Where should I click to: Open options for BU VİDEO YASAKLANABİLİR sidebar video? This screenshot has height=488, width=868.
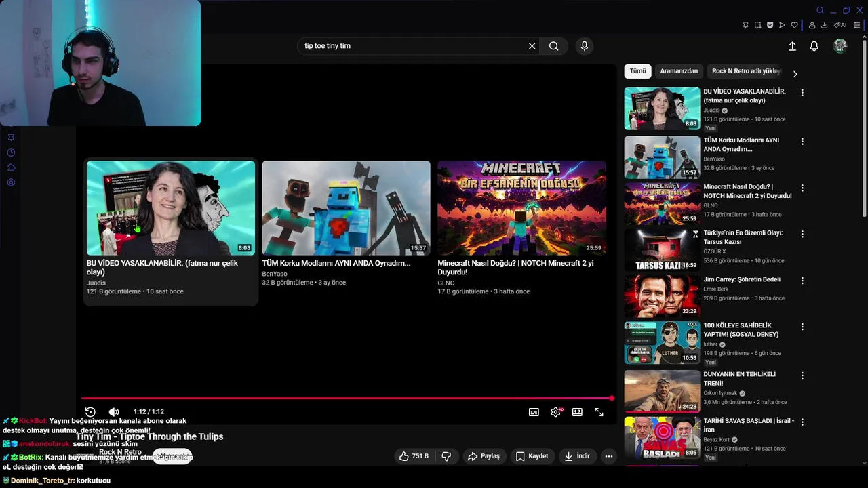pyautogui.click(x=802, y=93)
